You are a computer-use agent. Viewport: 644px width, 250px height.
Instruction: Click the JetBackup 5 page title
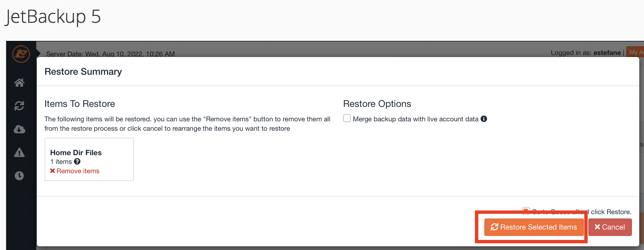[x=53, y=17]
